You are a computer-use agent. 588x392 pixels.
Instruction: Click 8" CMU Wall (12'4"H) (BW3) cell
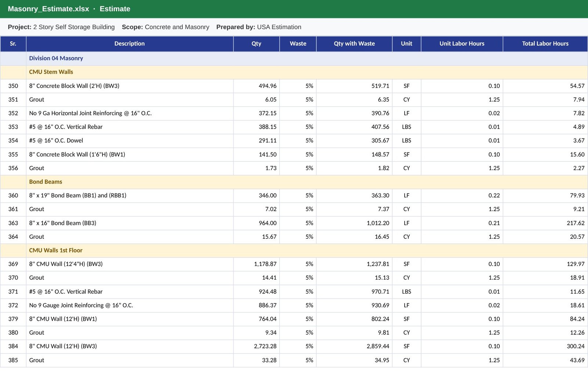(130, 264)
